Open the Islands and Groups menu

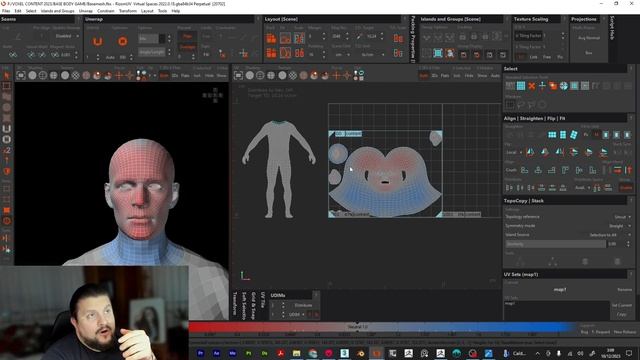tap(58, 11)
